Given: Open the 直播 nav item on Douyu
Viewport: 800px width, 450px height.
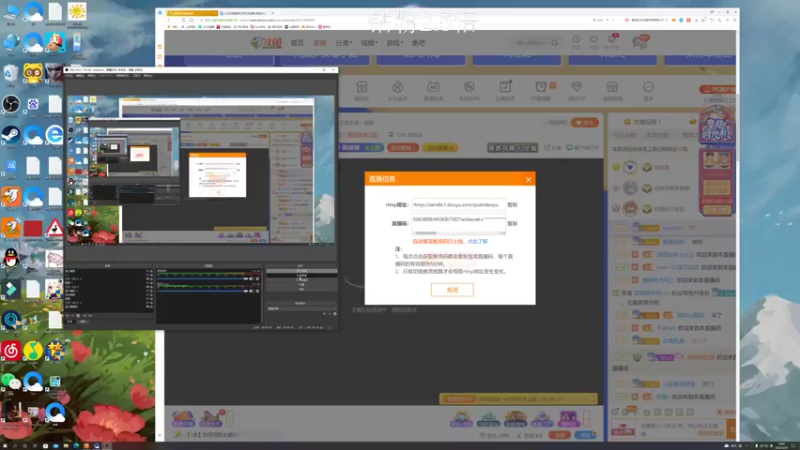Looking at the screenshot, I should [x=319, y=43].
